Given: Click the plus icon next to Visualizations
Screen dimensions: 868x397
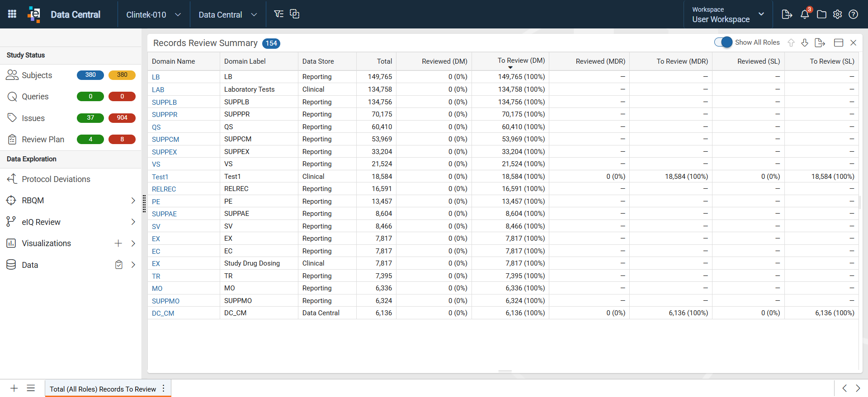Looking at the screenshot, I should (x=118, y=243).
